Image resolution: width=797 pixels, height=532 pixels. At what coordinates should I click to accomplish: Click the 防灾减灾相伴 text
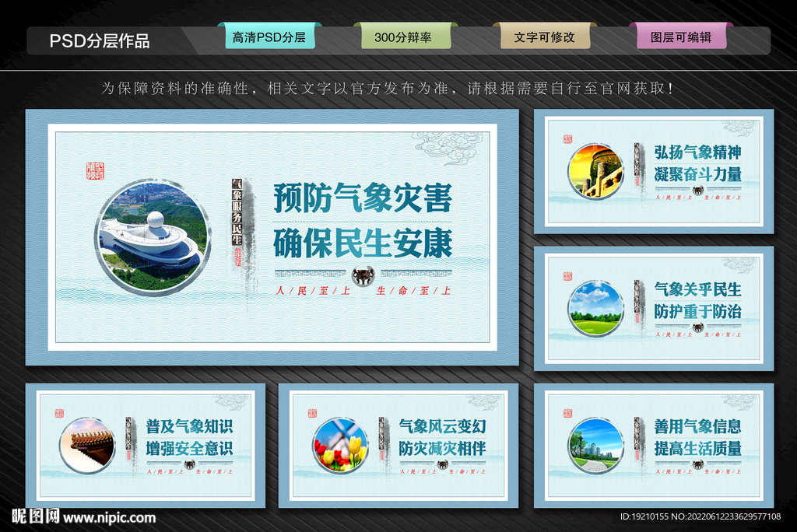pos(443,449)
